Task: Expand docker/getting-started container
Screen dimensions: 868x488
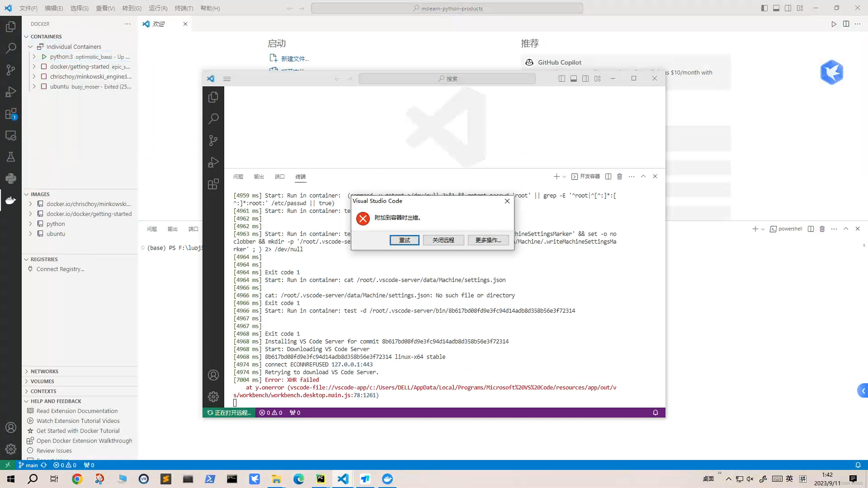Action: pyautogui.click(x=34, y=67)
